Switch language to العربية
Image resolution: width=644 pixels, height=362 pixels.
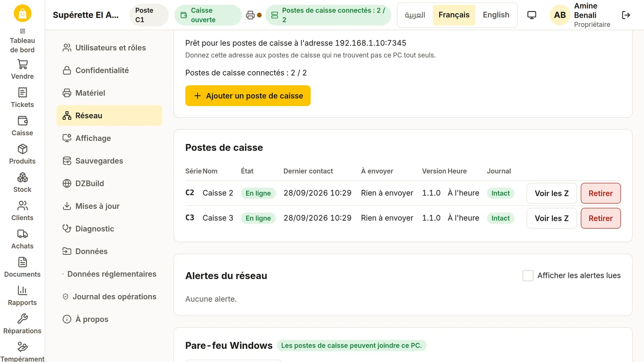pyautogui.click(x=415, y=15)
